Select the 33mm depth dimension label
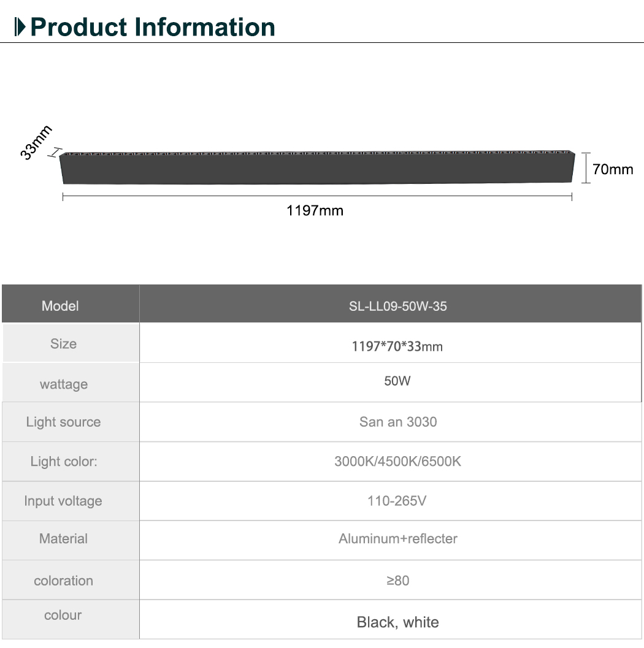This screenshot has width=644, height=648. [36, 142]
